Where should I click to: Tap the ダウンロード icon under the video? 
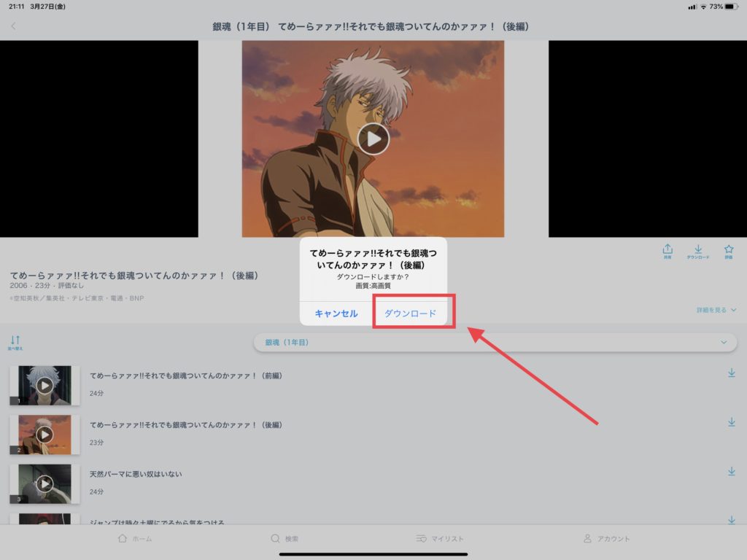(x=698, y=252)
